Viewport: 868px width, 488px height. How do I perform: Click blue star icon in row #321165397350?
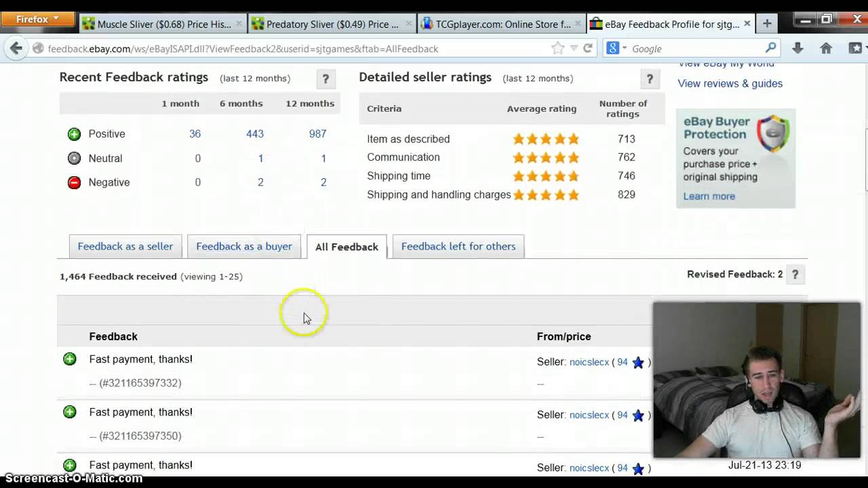pos(638,415)
